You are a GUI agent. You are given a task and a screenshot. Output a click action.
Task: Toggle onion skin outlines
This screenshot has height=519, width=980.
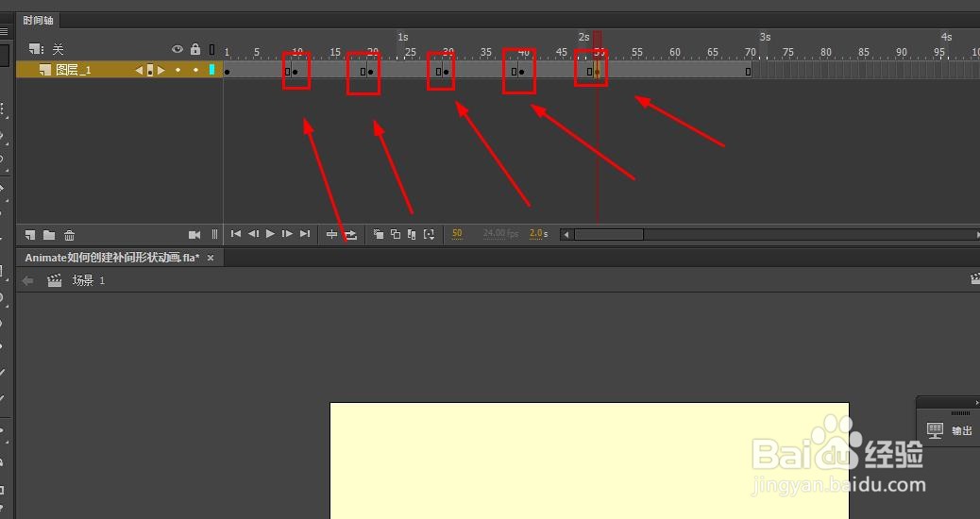pos(396,234)
